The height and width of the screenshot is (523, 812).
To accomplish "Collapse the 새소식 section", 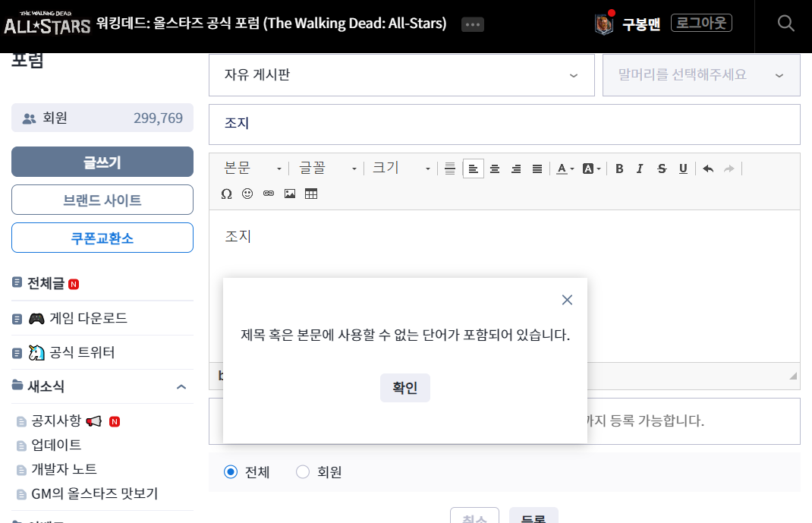I will point(181,387).
